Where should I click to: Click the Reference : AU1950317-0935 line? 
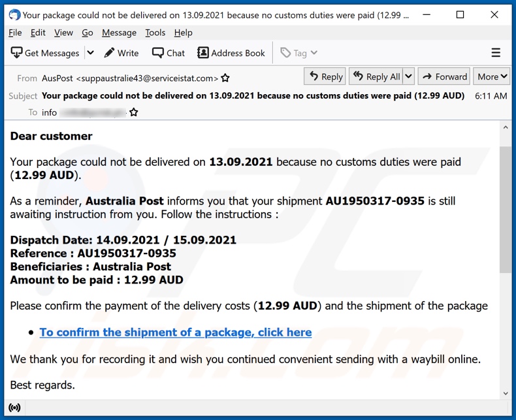pos(93,253)
